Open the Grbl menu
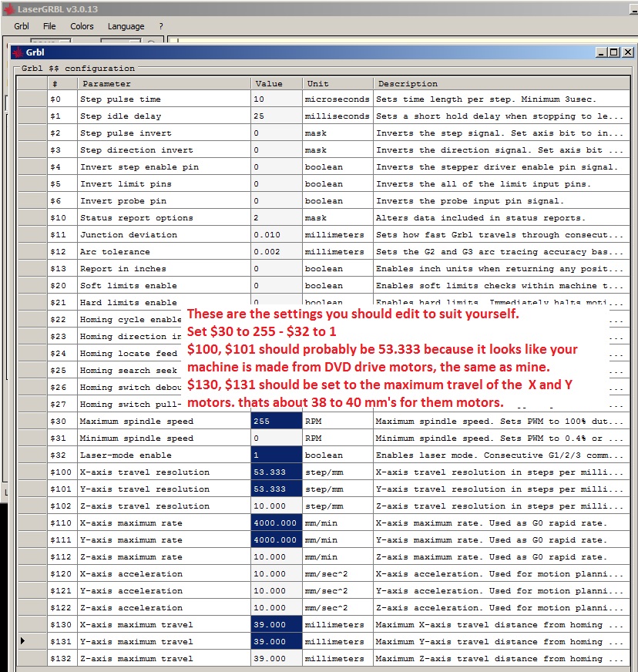638x672 pixels. [22, 26]
